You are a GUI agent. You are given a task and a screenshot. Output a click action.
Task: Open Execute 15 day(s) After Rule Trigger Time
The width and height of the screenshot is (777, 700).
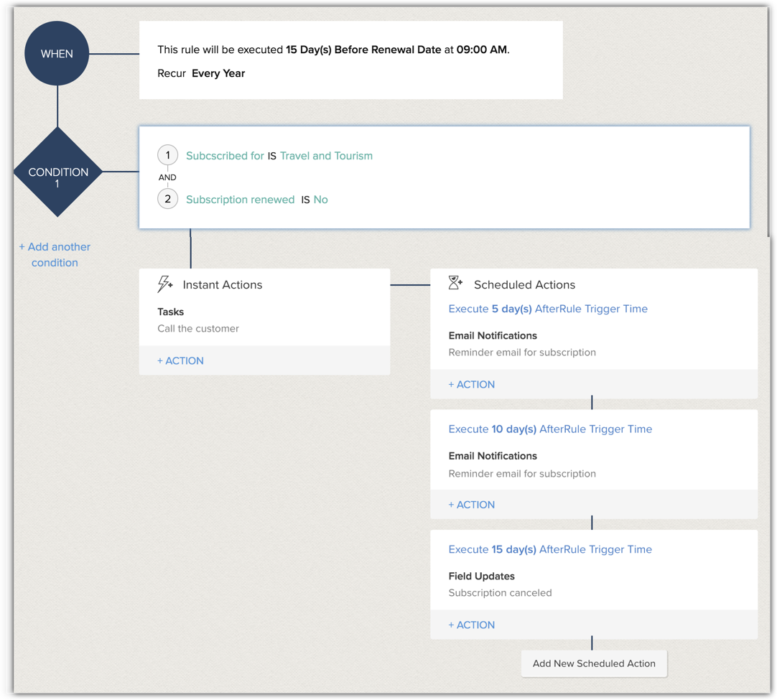(550, 549)
